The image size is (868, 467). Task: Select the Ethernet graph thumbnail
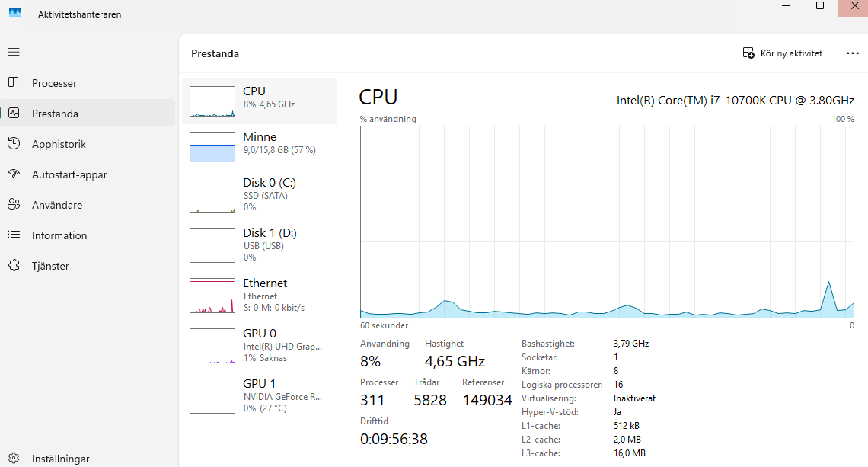point(212,296)
